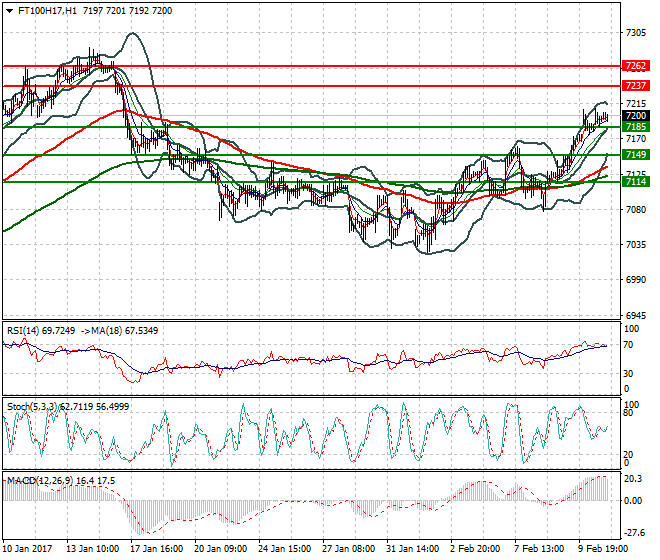Screen dimensions: 660x560
Task: Click the 7080 price scale value
Action: (x=636, y=209)
